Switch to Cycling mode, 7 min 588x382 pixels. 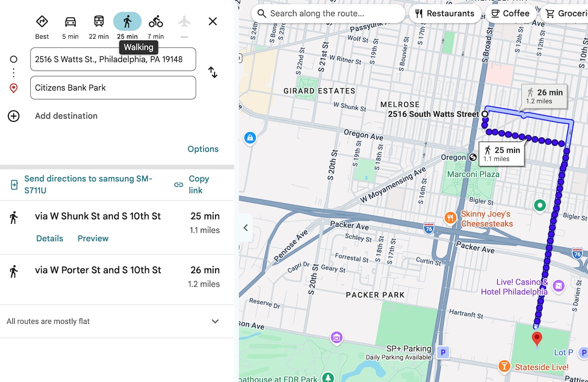click(156, 22)
